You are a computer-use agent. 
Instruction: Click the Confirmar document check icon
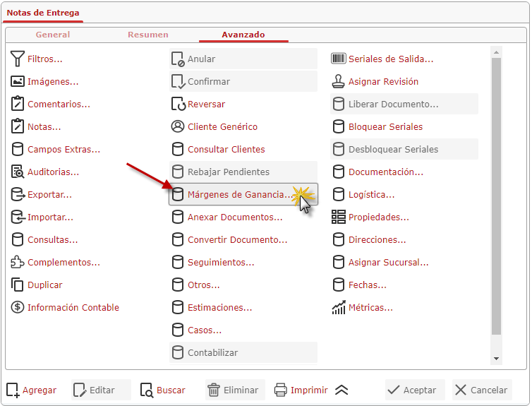178,81
